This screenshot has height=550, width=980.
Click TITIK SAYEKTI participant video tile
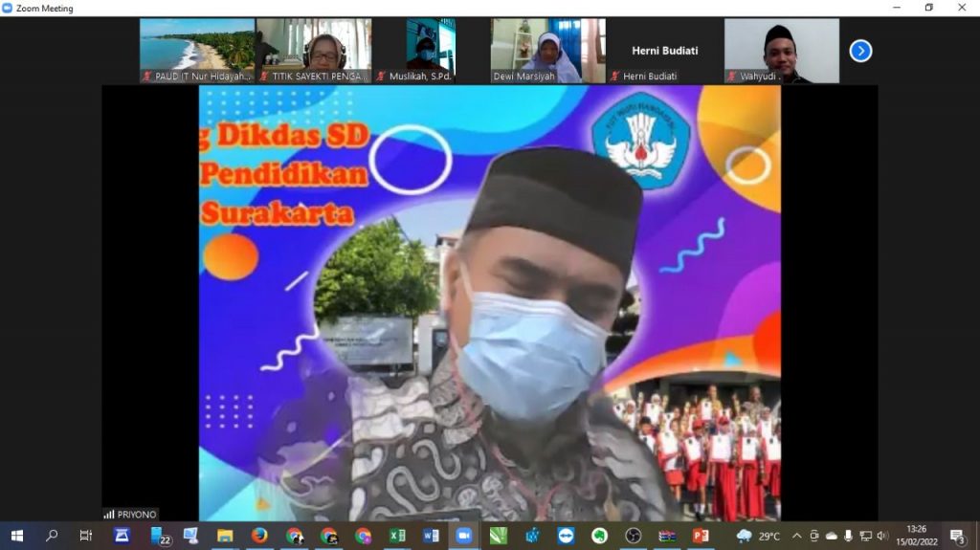(314, 50)
